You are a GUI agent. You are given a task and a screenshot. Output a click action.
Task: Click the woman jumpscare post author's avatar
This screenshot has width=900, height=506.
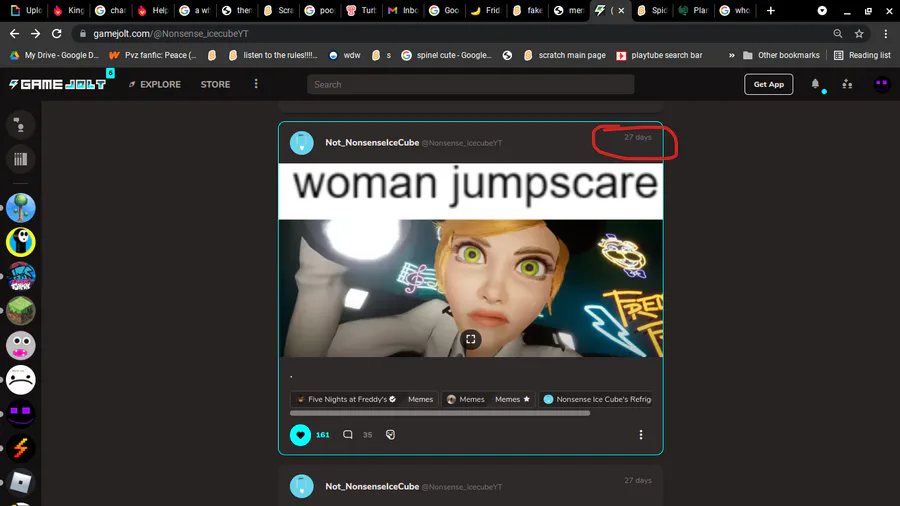click(301, 143)
